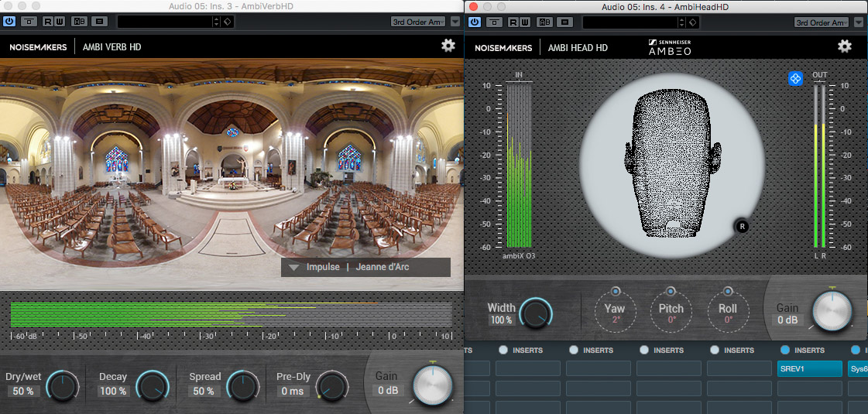868x414 pixels.
Task: Click the Yaw 2° value
Action: (x=616, y=320)
